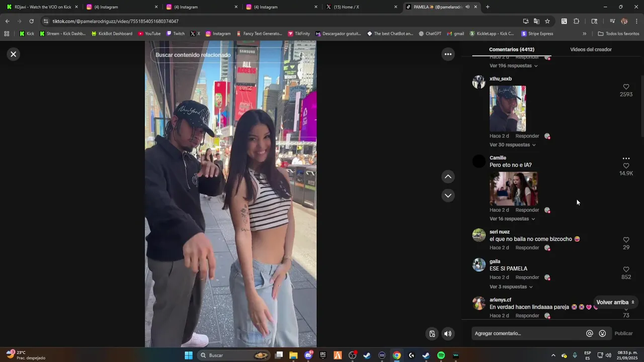Go to the next video
The width and height of the screenshot is (644, 362).
coord(448,196)
